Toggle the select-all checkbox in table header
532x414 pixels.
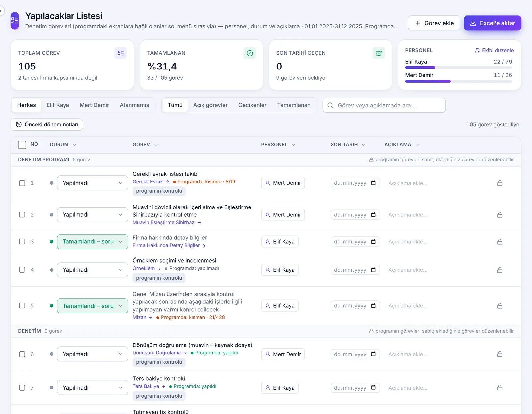pyautogui.click(x=22, y=145)
